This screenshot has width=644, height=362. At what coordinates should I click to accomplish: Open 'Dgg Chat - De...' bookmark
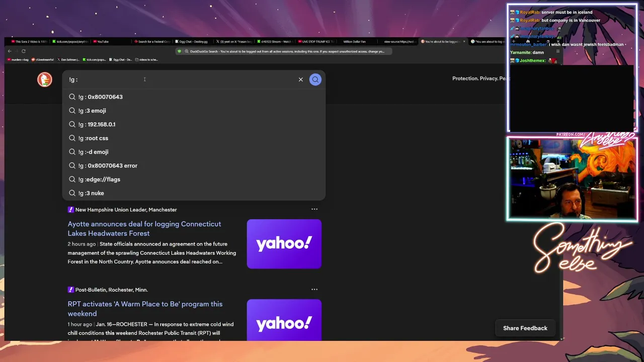click(x=121, y=59)
